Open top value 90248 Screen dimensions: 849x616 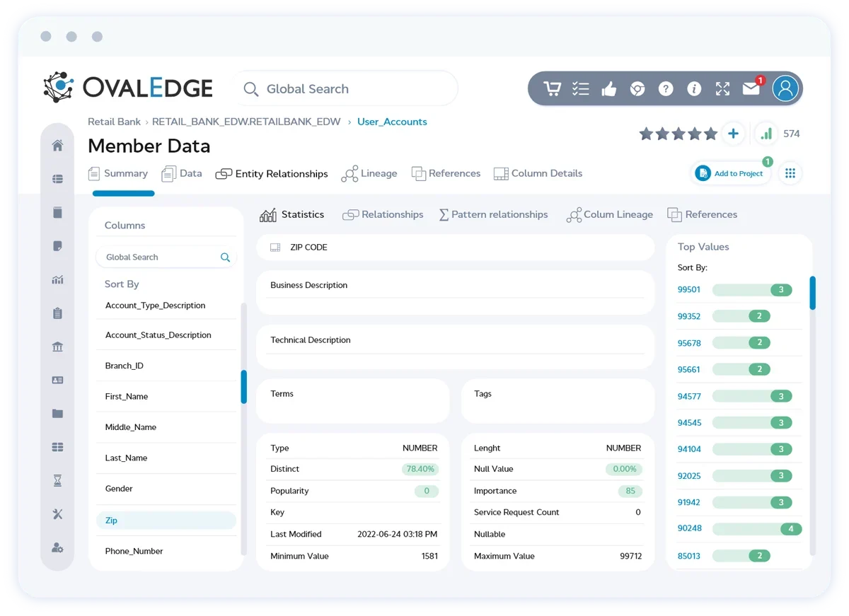(689, 528)
